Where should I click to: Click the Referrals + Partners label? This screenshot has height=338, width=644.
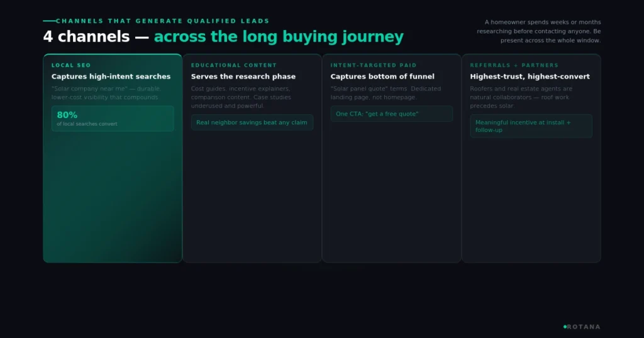(x=514, y=65)
